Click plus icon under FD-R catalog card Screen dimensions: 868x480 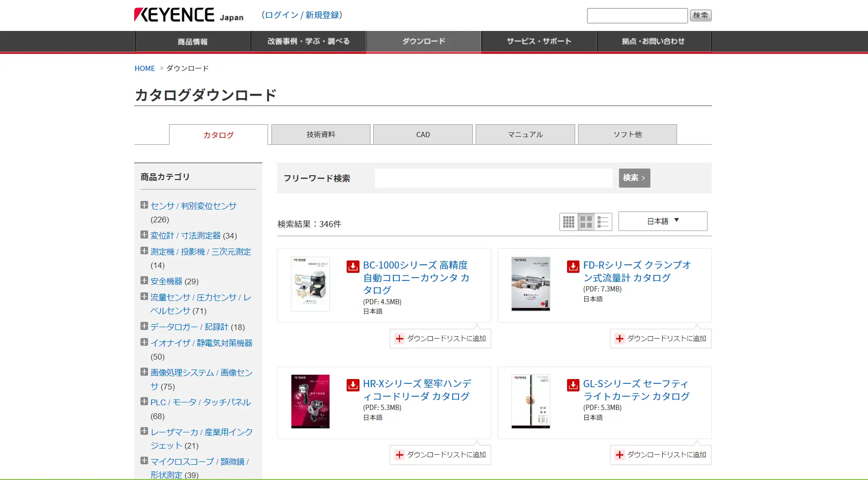click(619, 339)
